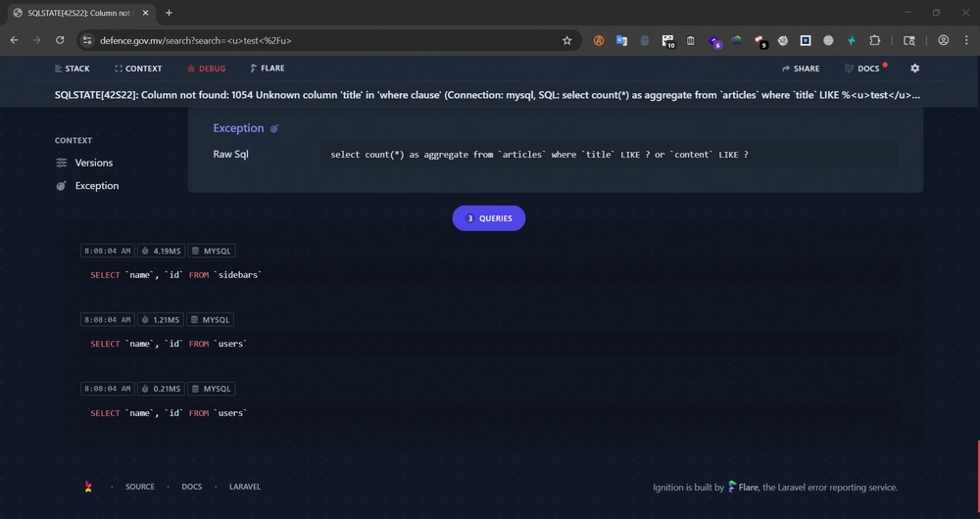Click the Flare link in footer
The height and width of the screenshot is (519, 980).
pyautogui.click(x=743, y=487)
